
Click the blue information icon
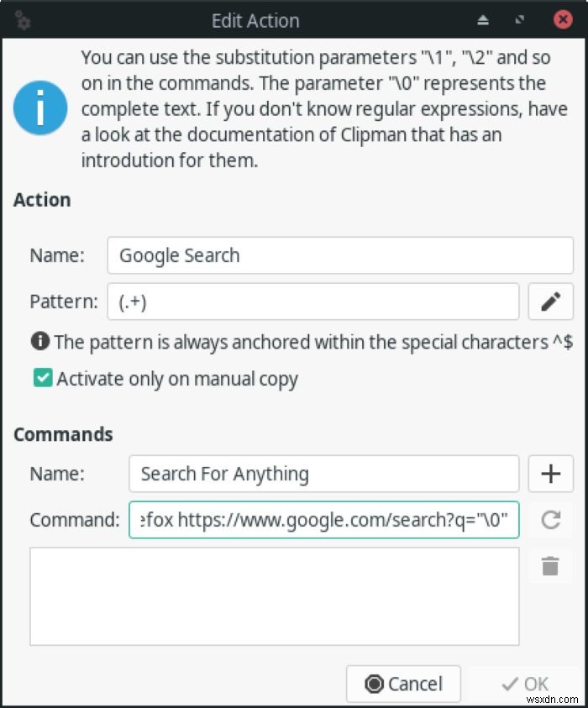[39, 108]
